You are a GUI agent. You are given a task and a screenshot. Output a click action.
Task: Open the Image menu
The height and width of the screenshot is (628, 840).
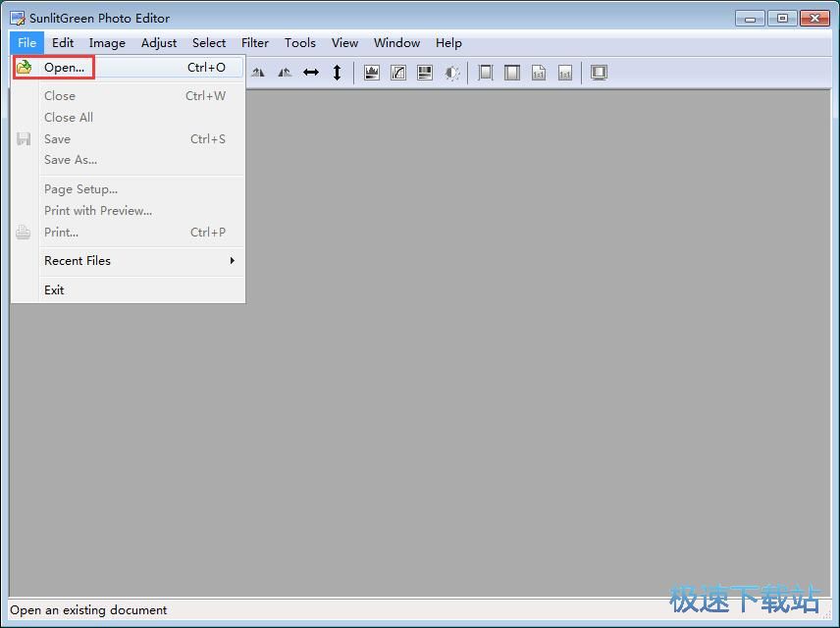click(x=107, y=43)
